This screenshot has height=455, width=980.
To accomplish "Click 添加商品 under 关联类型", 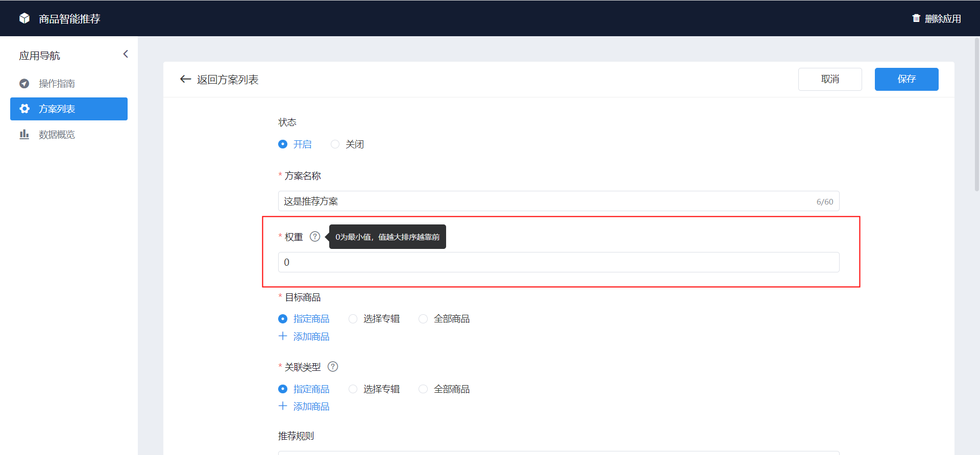I will 304,407.
